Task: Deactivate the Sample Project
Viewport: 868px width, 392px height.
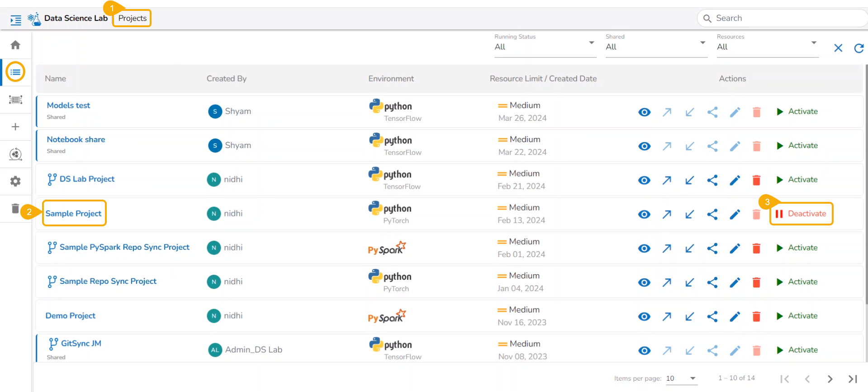Action: coord(801,214)
